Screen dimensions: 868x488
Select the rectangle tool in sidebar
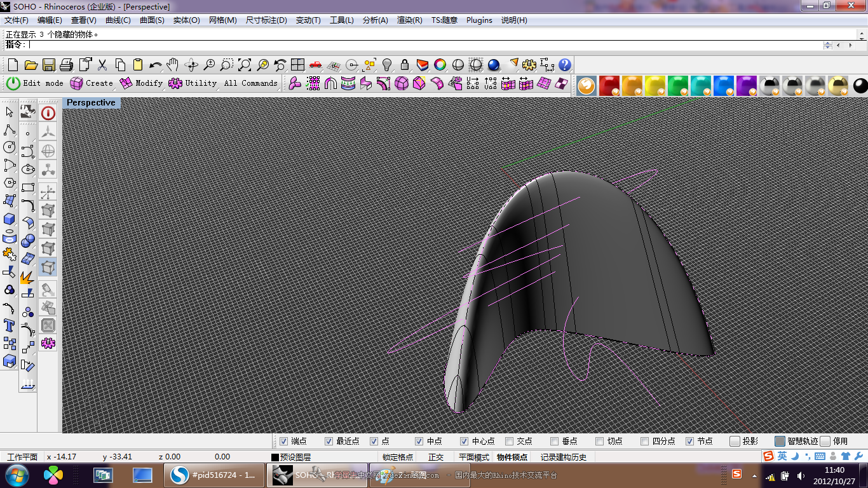coord(28,187)
